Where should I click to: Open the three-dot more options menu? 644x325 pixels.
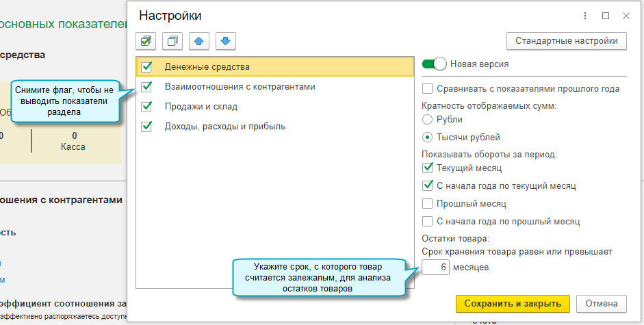point(585,16)
